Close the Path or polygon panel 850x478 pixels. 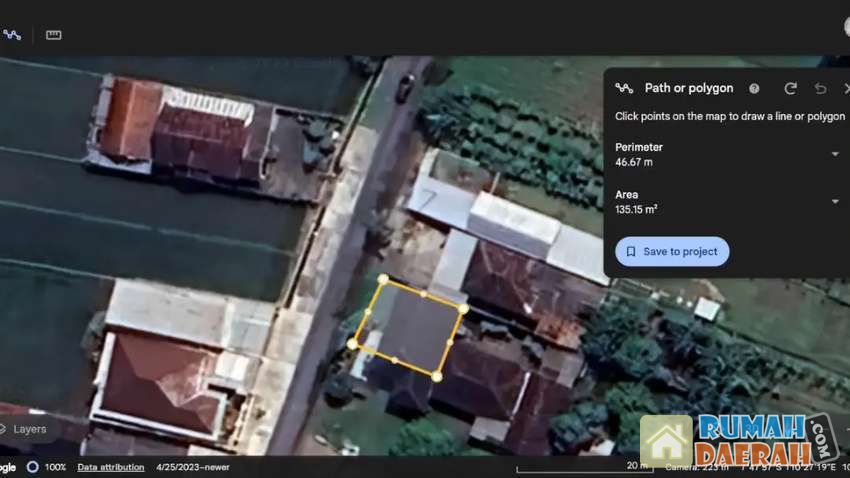point(846,88)
